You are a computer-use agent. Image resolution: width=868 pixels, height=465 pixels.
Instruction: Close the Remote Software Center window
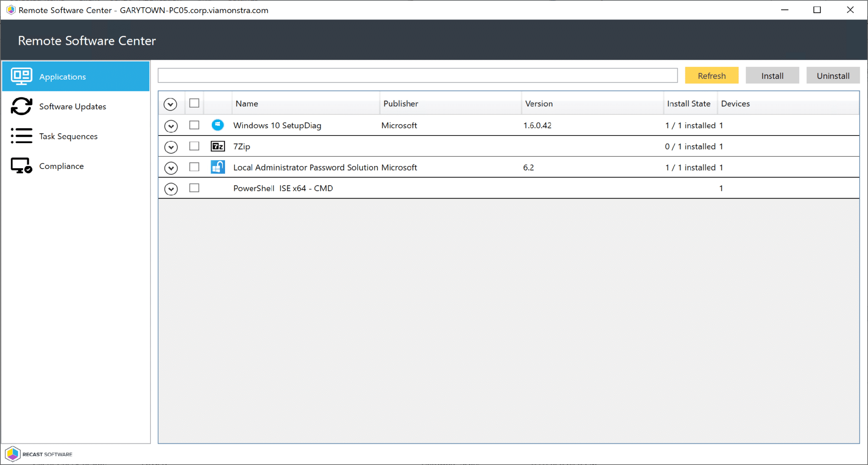(850, 10)
